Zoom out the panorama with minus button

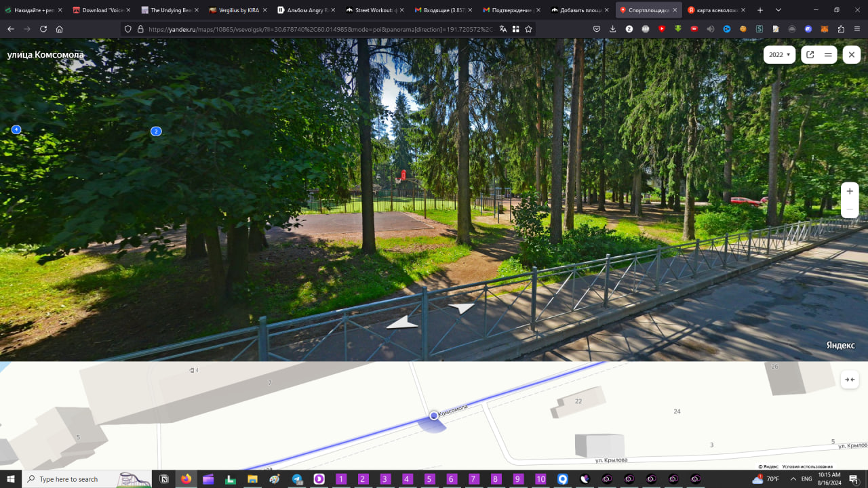tap(850, 209)
